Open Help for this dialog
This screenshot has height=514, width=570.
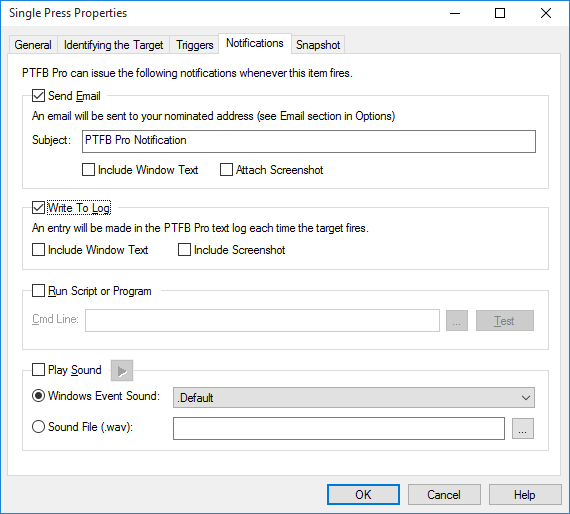click(525, 494)
